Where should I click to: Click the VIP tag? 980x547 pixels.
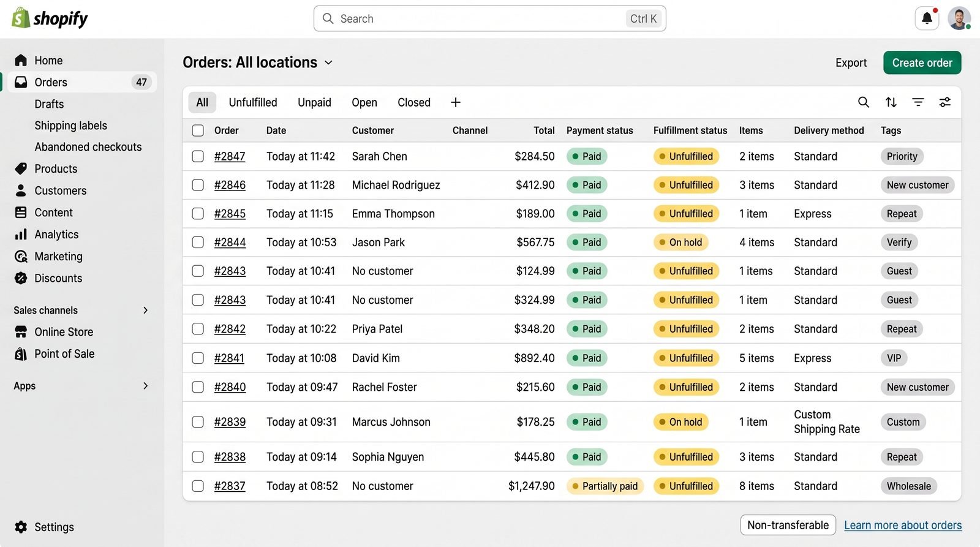pos(894,358)
